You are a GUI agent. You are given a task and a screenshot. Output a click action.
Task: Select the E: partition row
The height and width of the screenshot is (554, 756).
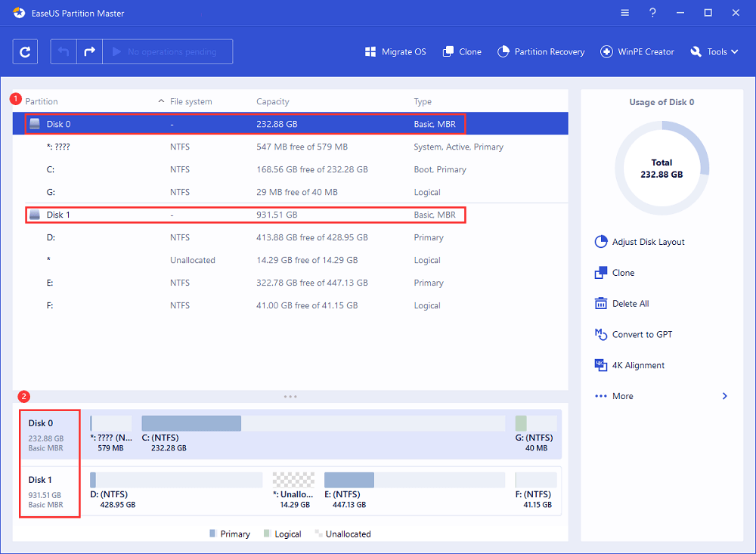point(290,283)
